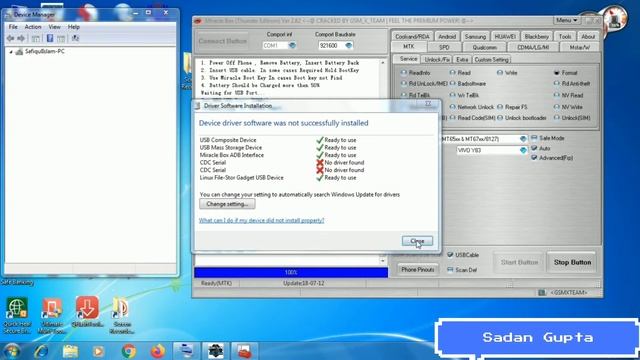The height and width of the screenshot is (360, 640).
Task: Open the Quick Heal Secure Browser desktop icon
Action: (x=17, y=316)
